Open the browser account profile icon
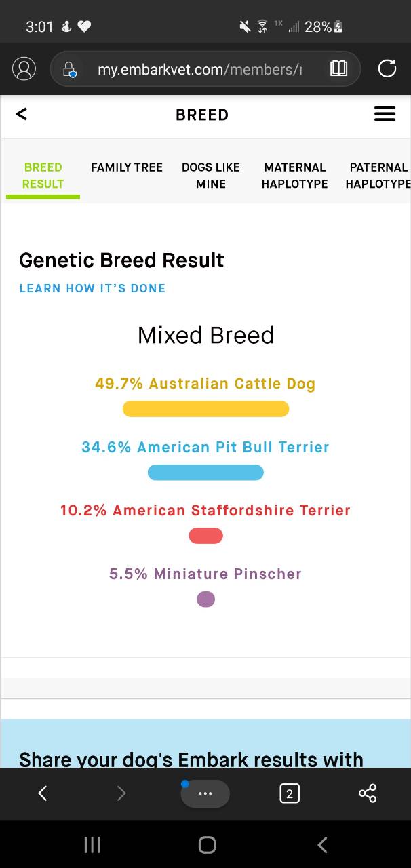The image size is (411, 868). [x=24, y=68]
